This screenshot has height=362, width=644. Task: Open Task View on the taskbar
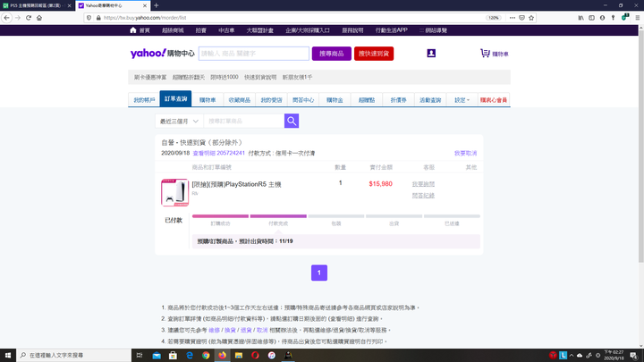coord(140,356)
